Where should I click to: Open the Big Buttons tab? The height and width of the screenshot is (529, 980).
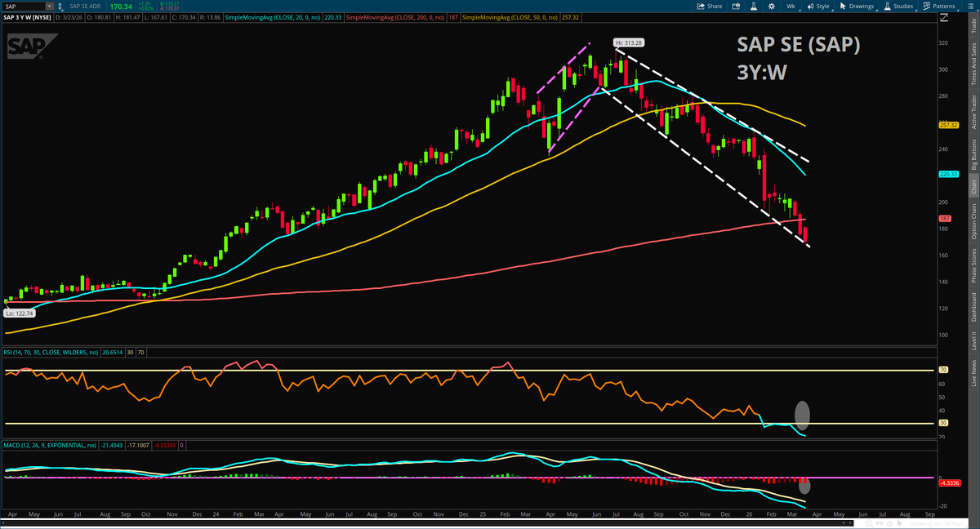973,154
